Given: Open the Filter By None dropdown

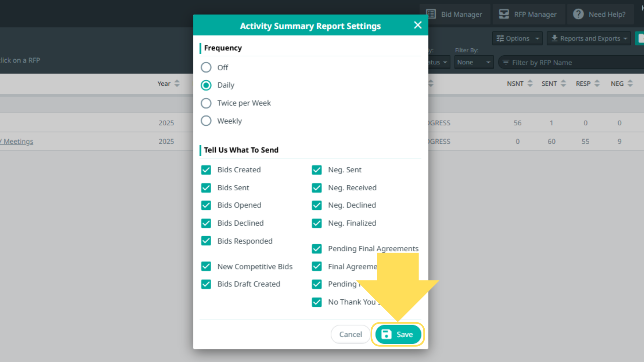Looking at the screenshot, I should pos(474,62).
